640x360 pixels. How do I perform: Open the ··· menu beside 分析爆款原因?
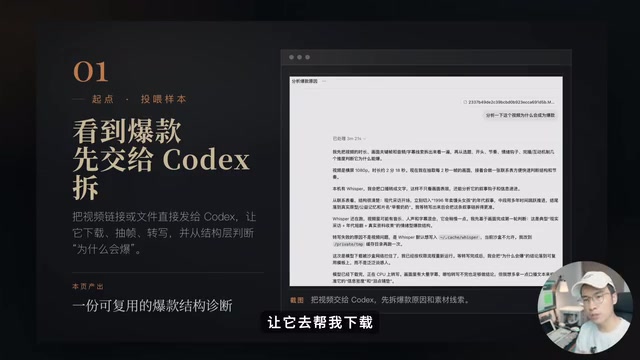click(324, 81)
